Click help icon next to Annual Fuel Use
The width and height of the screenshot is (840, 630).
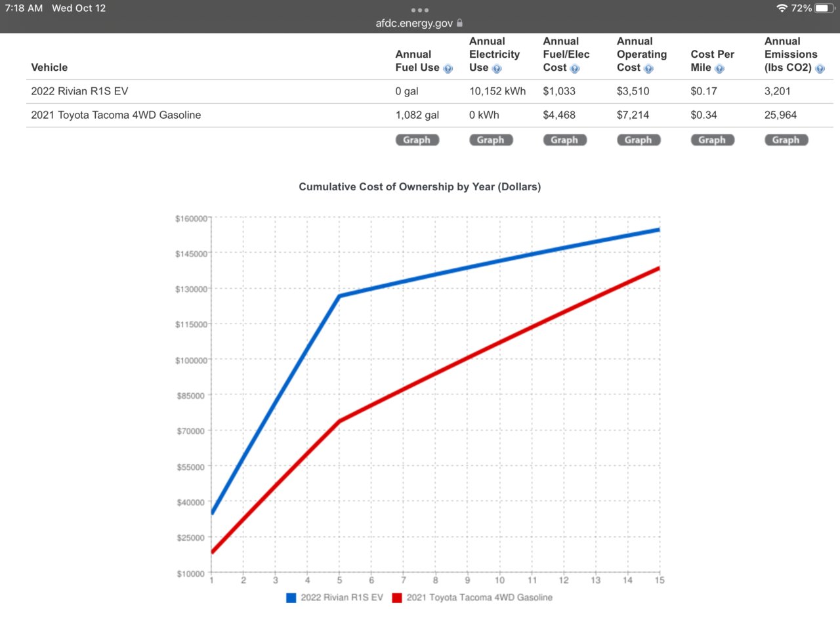(448, 69)
